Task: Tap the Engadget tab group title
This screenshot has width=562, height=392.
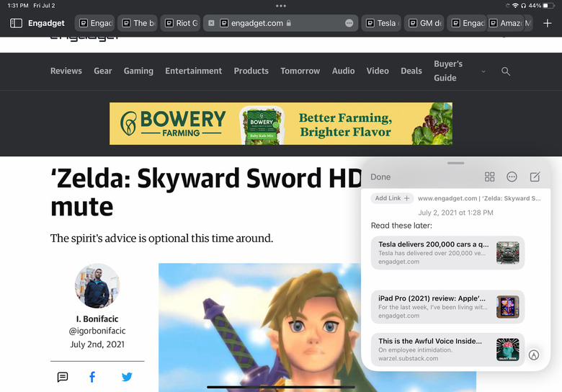Action: pos(46,23)
